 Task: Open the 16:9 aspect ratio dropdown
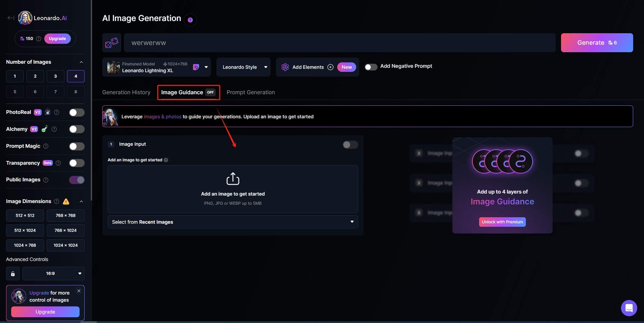53,274
